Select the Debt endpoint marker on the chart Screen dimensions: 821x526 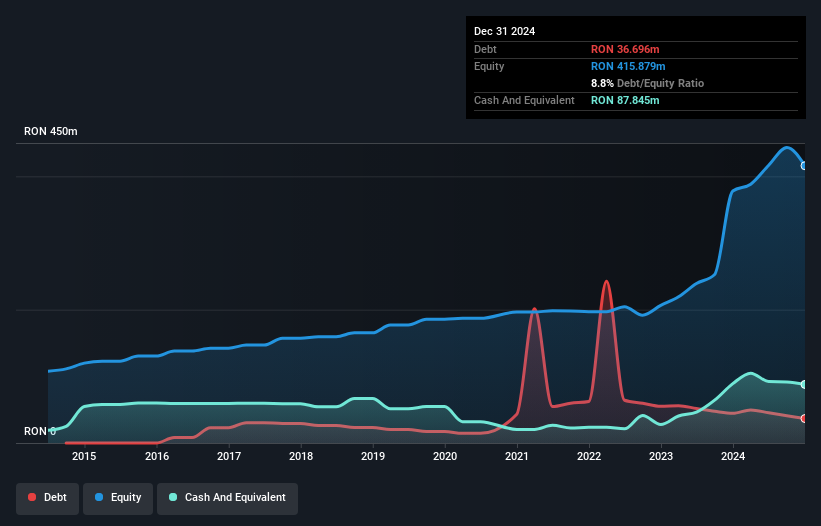(x=804, y=419)
